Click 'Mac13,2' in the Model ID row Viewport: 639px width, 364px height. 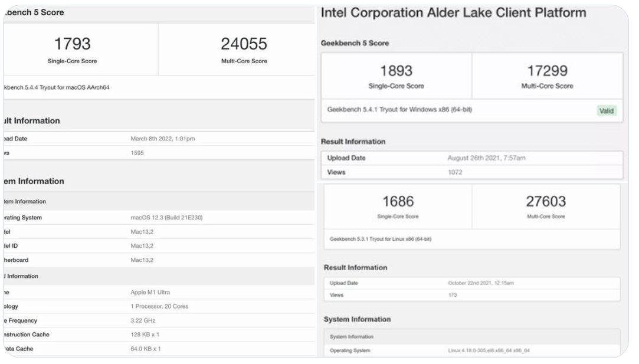(x=142, y=246)
